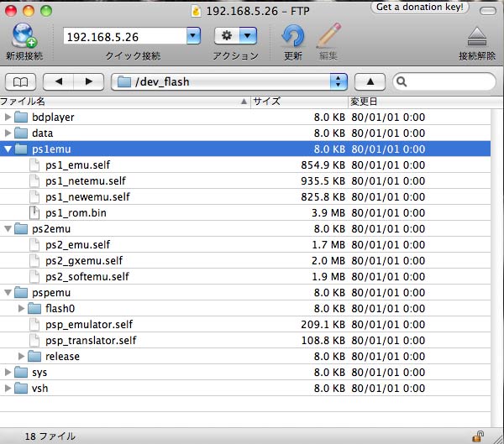Click the 209.1 KB size value

[323, 325]
